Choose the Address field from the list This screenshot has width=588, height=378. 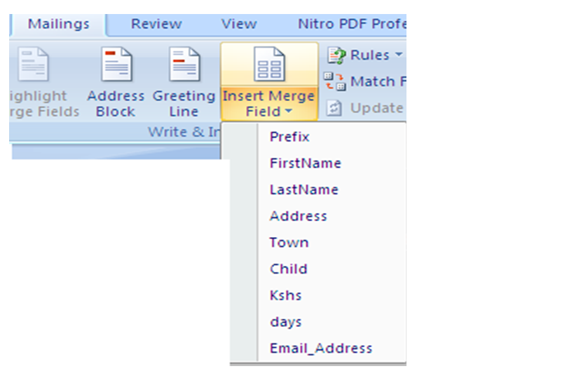298,216
